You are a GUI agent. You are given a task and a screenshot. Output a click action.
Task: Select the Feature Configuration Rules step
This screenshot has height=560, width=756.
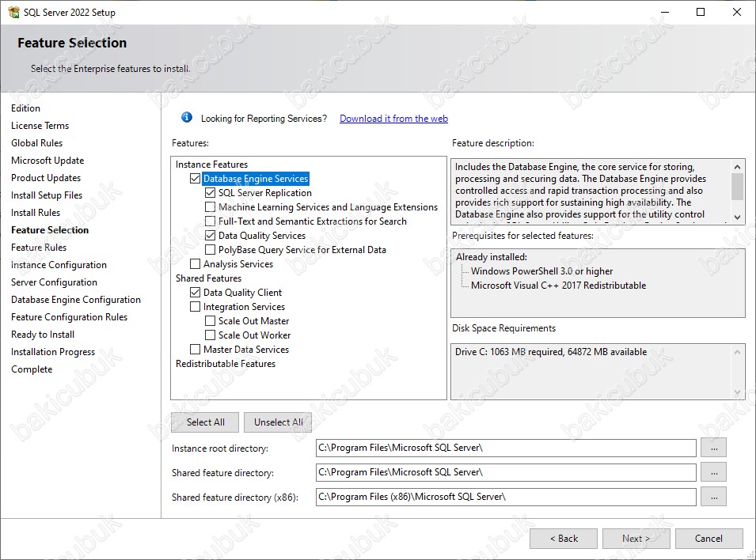click(x=69, y=317)
